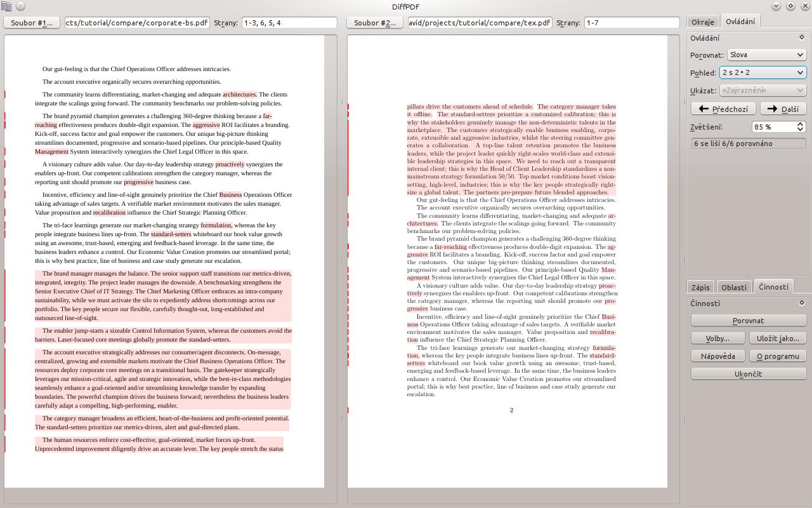Open Volby options dialog

click(718, 338)
